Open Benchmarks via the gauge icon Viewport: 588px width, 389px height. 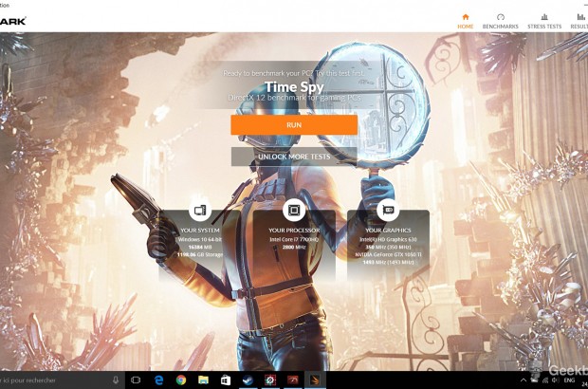tap(500, 16)
